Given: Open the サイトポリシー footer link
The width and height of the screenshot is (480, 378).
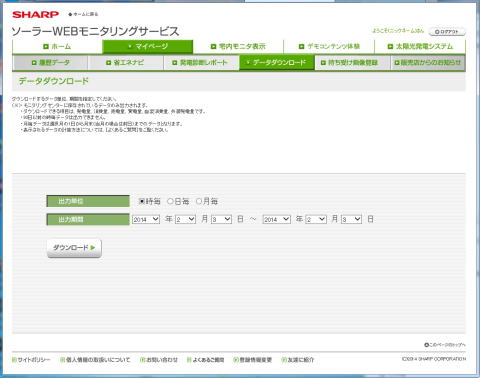Looking at the screenshot, I should [x=31, y=360].
